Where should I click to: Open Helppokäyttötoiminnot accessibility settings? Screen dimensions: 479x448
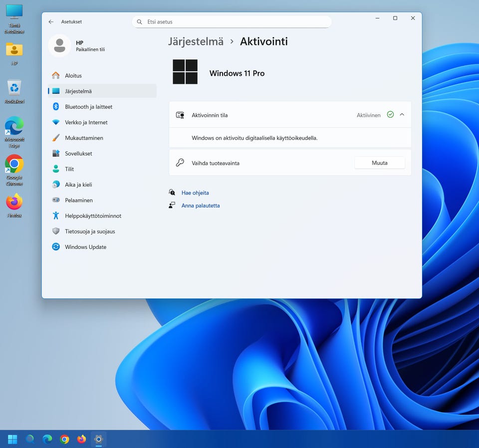click(93, 216)
